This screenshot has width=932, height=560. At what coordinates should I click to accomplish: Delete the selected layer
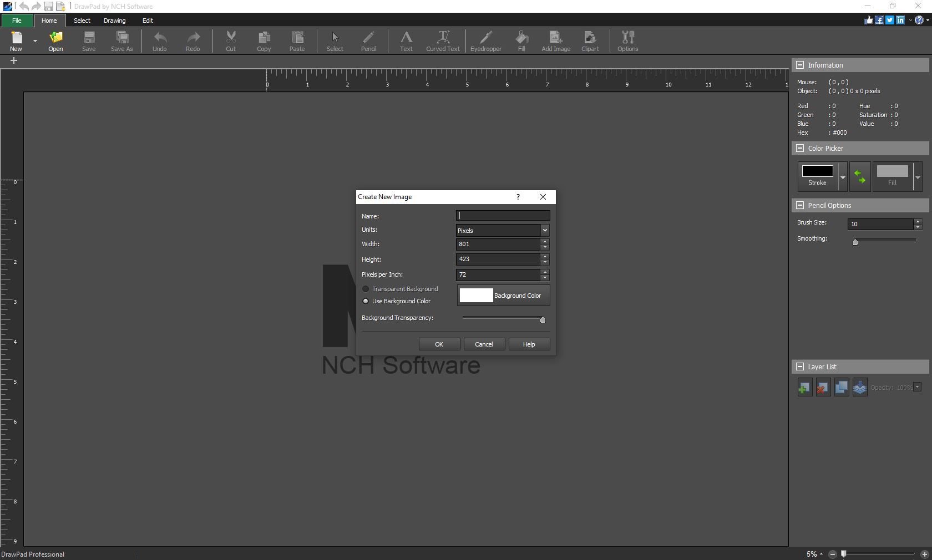(x=823, y=387)
